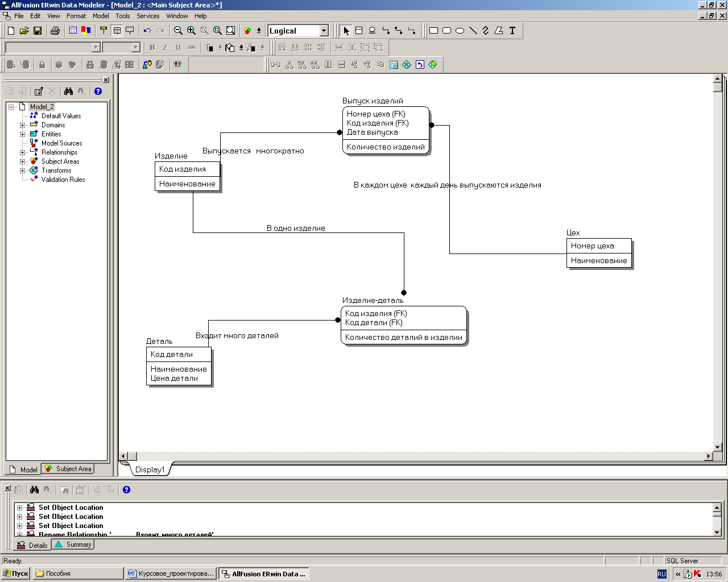Image resolution: width=728 pixels, height=582 pixels.
Task: Open the Format menu
Action: (x=76, y=16)
